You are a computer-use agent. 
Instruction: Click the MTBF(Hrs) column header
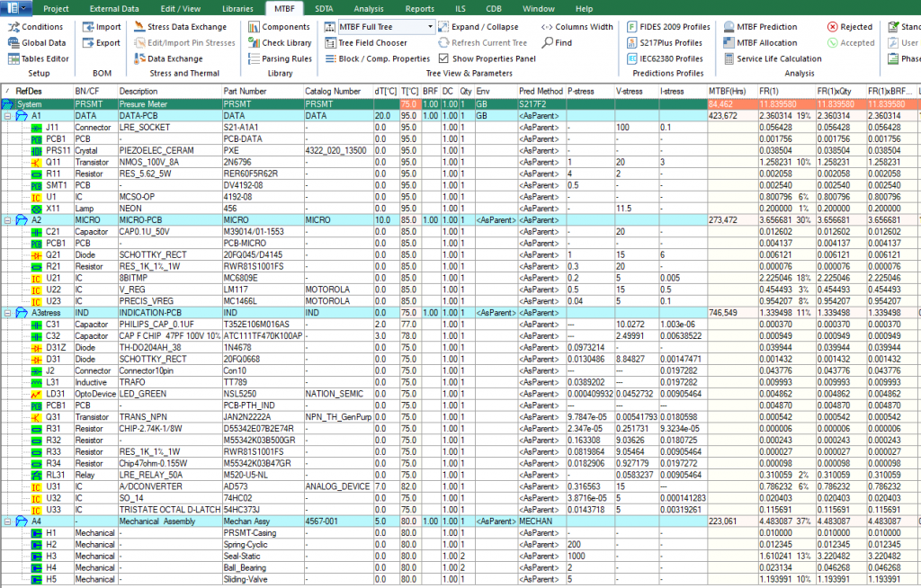(x=732, y=92)
